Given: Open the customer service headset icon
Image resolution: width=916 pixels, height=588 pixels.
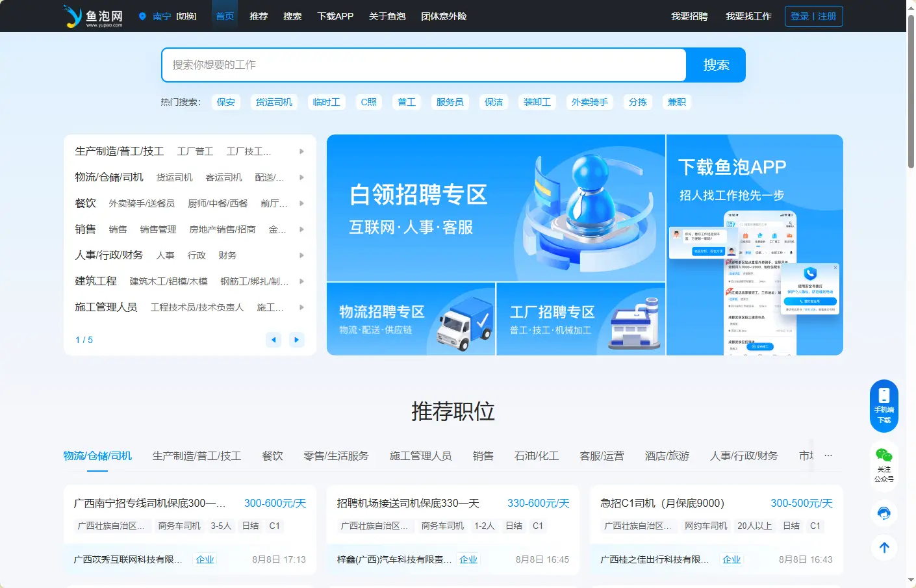Looking at the screenshot, I should [884, 513].
